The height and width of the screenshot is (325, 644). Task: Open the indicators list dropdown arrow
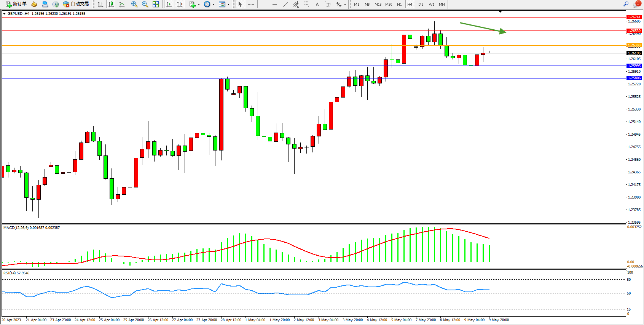click(199, 5)
